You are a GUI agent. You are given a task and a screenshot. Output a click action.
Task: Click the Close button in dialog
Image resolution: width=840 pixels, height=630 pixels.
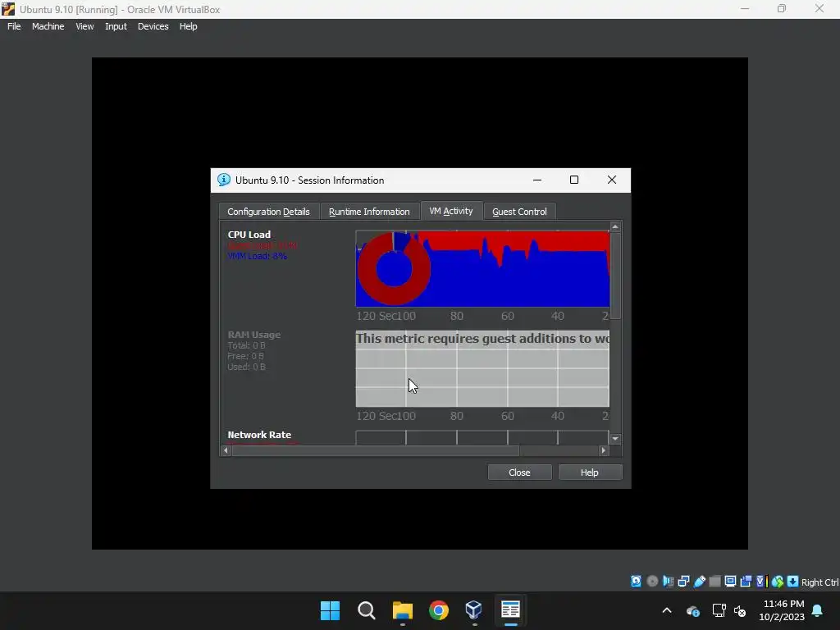click(519, 472)
